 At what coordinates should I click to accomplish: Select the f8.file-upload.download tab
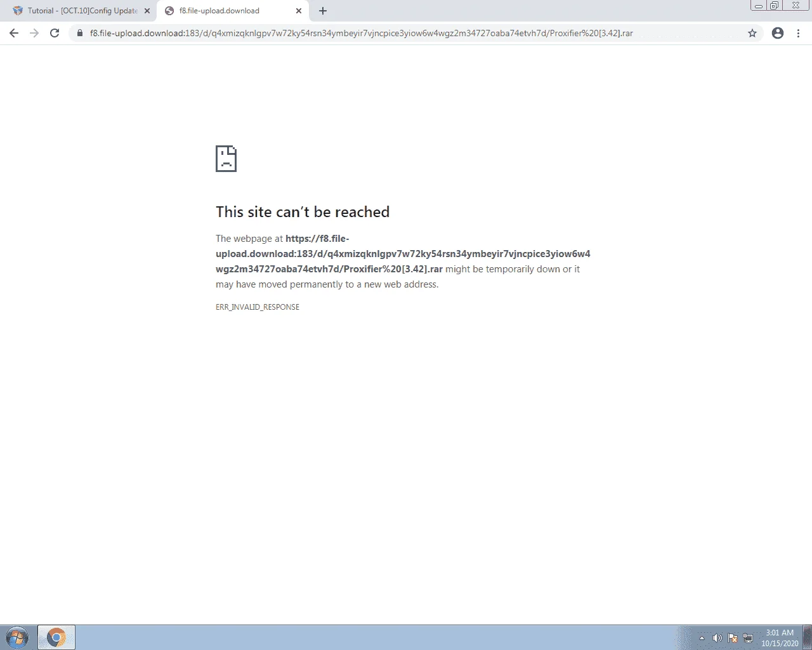coord(233,11)
